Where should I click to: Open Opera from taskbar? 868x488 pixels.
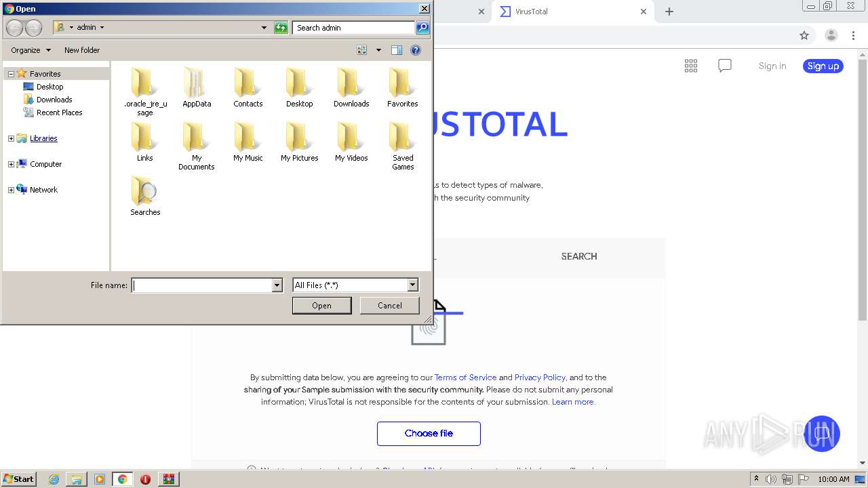145,479
